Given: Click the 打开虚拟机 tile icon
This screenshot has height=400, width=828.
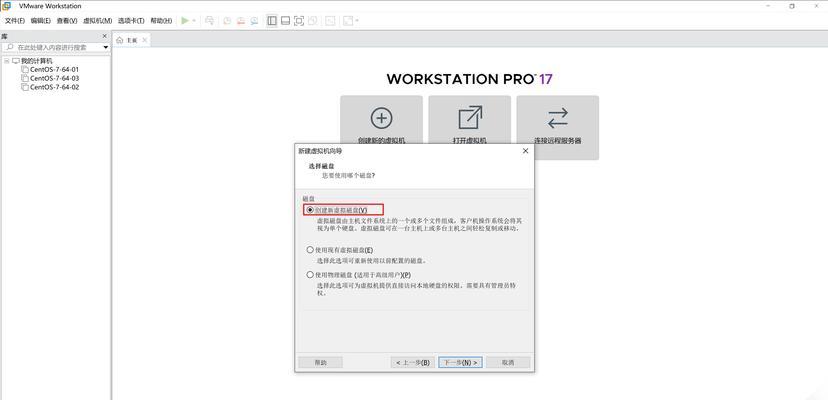Looking at the screenshot, I should 469,118.
